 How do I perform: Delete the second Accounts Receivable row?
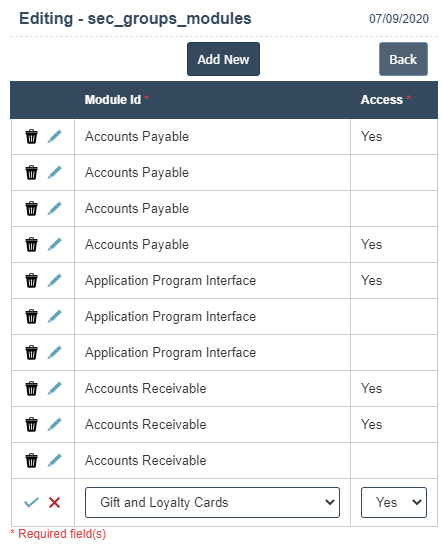[31, 425]
